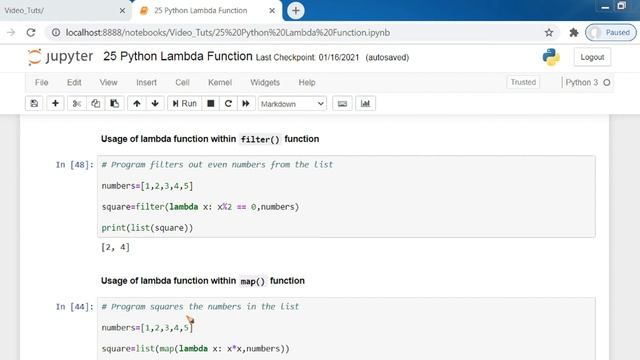Click the square=list(map(lambda line

196,349
